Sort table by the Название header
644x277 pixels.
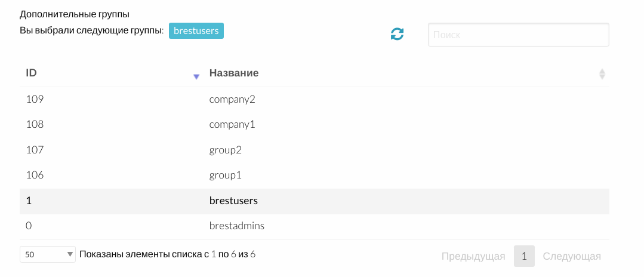(x=234, y=73)
